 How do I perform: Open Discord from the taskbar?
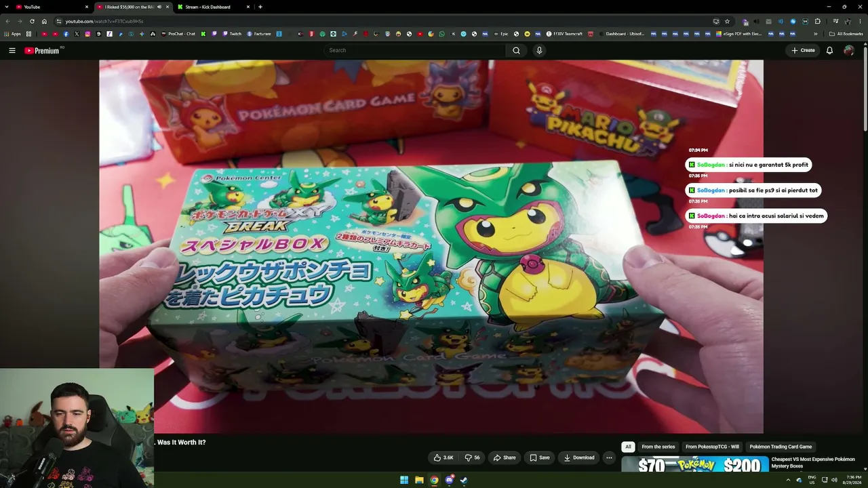(x=449, y=480)
